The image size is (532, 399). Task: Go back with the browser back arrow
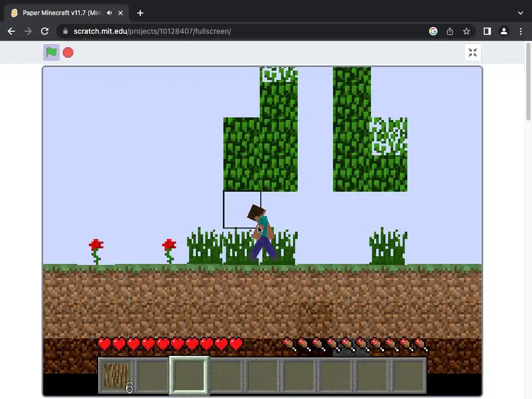11,31
